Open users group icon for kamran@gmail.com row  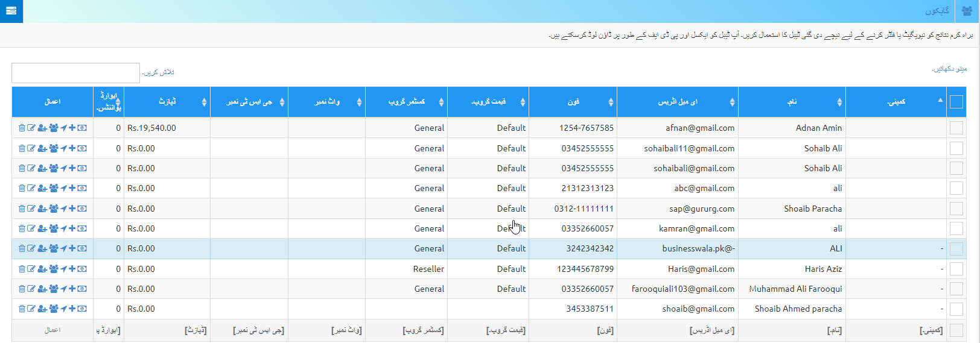[x=54, y=228]
